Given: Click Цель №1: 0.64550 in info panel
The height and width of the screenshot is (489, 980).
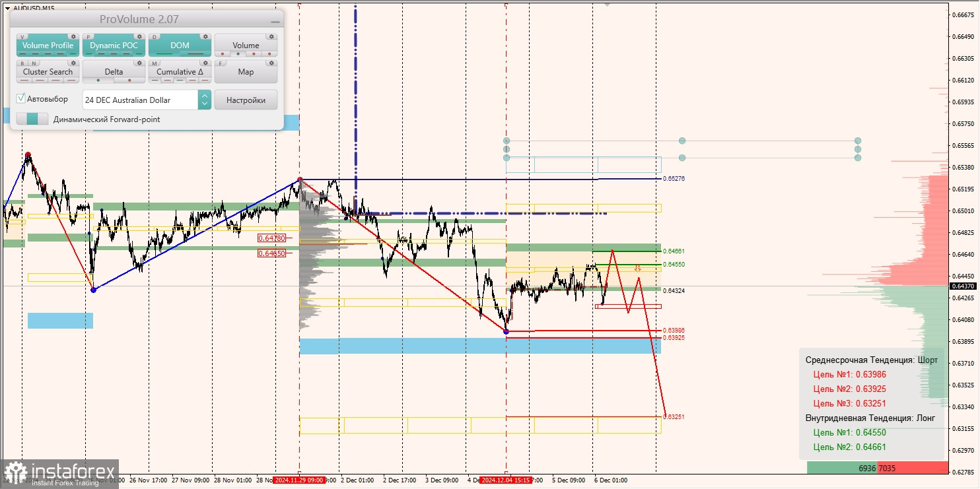Looking at the screenshot, I should (x=849, y=432).
